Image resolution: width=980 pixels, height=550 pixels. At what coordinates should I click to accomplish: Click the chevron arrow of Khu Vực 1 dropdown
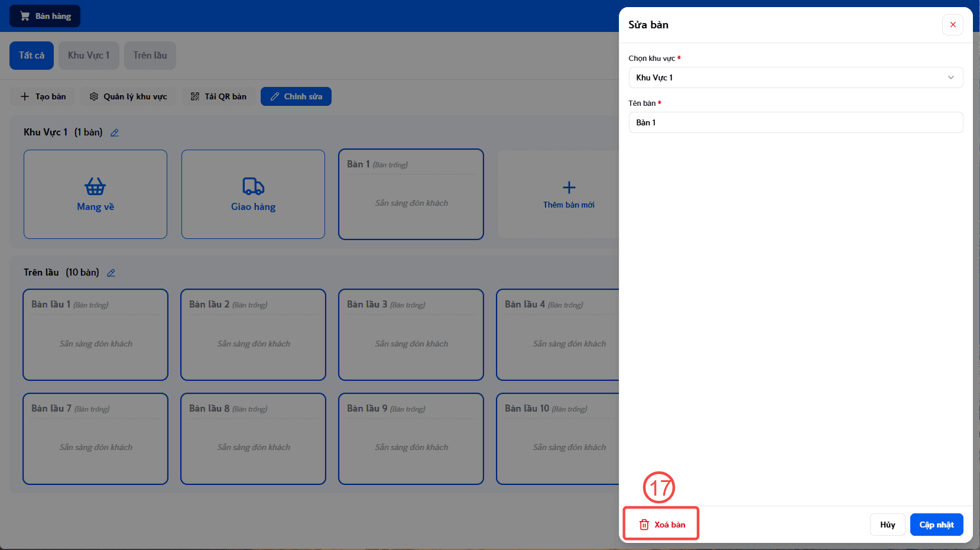(951, 77)
